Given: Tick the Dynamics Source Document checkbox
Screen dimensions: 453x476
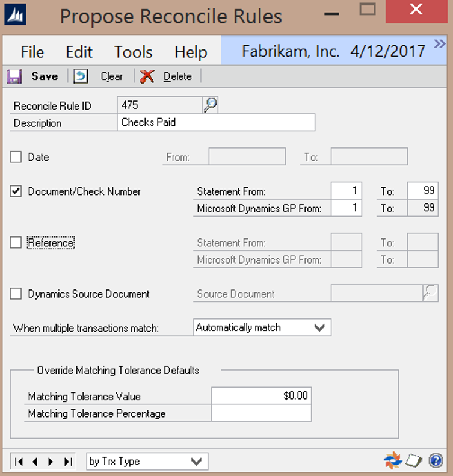Looking at the screenshot, I should pyautogui.click(x=16, y=294).
